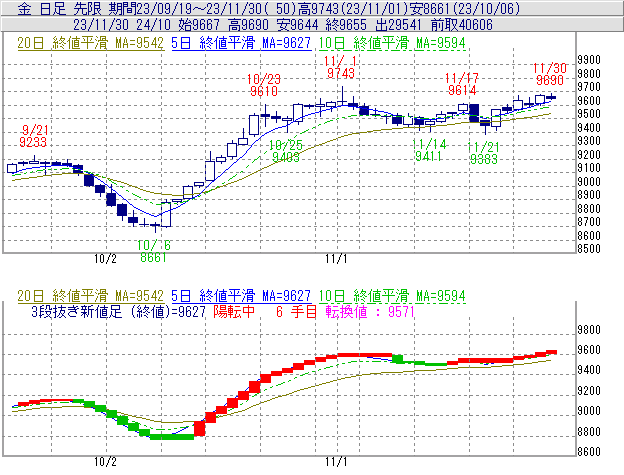Viewport: 624px width, 475px height.
Task: Click the 10/23 9610 high annotation
Action: 264,85
